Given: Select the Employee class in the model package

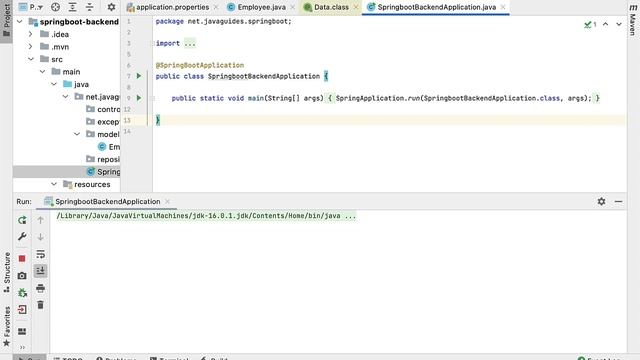Looking at the screenshot, I should pyautogui.click(x=109, y=147).
